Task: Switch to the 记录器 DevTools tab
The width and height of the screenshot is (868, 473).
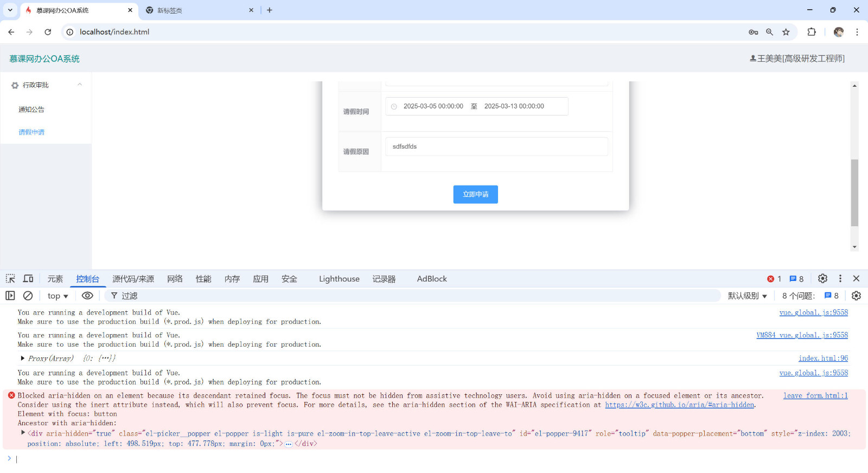Action: click(x=384, y=279)
